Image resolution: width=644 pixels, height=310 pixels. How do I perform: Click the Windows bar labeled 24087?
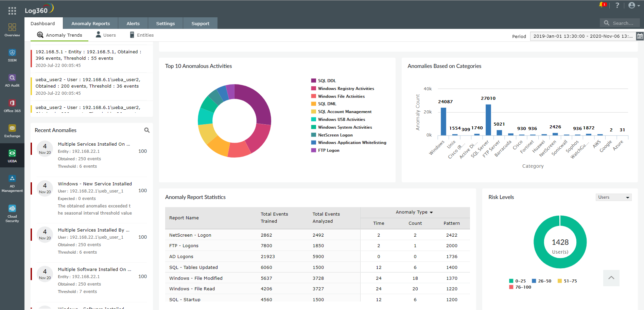pyautogui.click(x=443, y=122)
